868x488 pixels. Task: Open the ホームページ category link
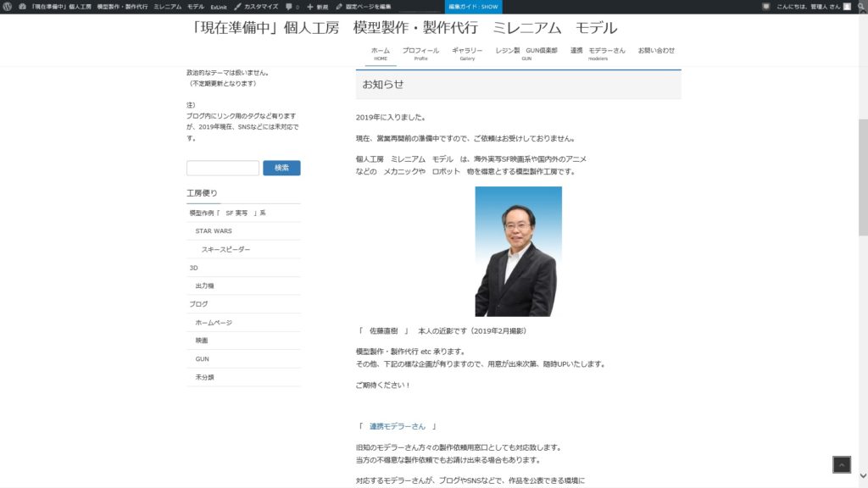coord(214,323)
